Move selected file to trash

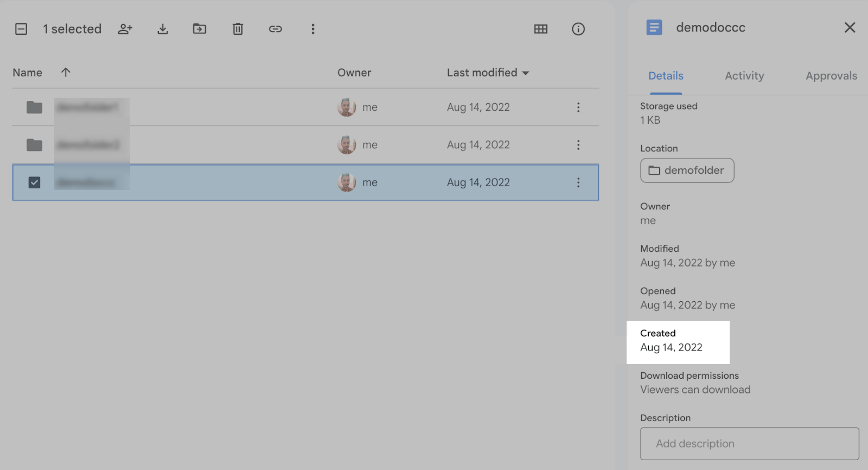pyautogui.click(x=238, y=29)
